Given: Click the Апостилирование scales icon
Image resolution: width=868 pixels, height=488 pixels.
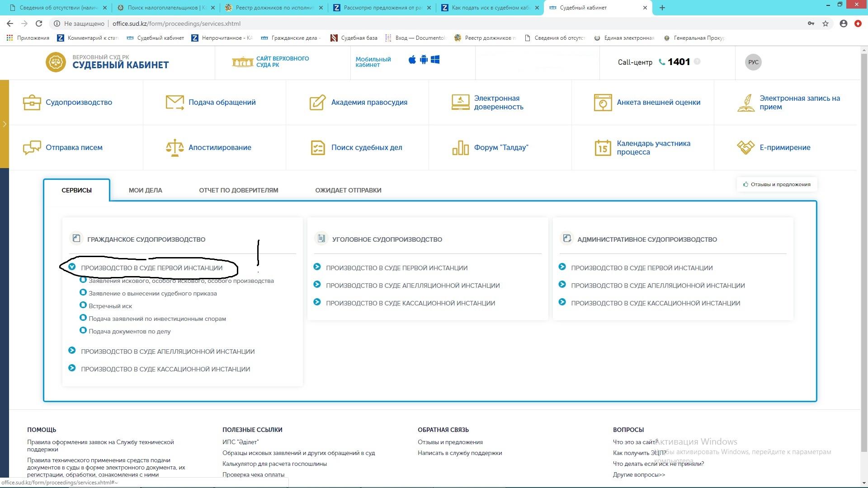Looking at the screenshot, I should (175, 147).
